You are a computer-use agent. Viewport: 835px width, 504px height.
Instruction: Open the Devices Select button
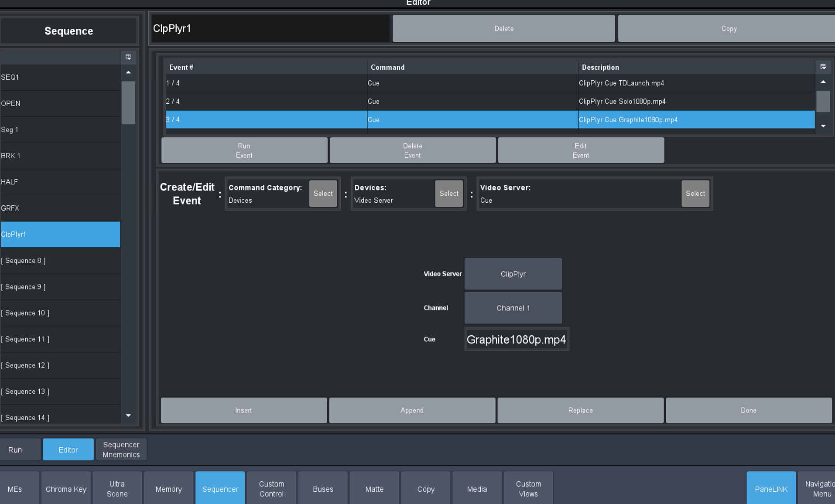[448, 194]
